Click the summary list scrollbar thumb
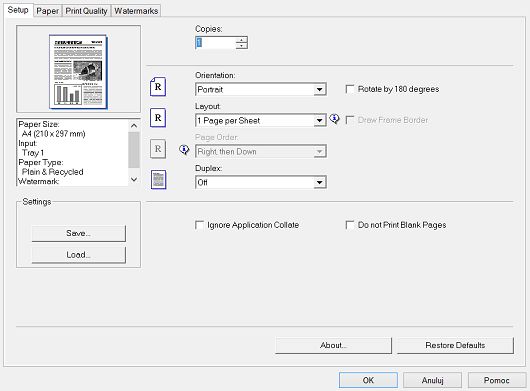This screenshot has height=391, width=530. pyautogui.click(x=134, y=150)
